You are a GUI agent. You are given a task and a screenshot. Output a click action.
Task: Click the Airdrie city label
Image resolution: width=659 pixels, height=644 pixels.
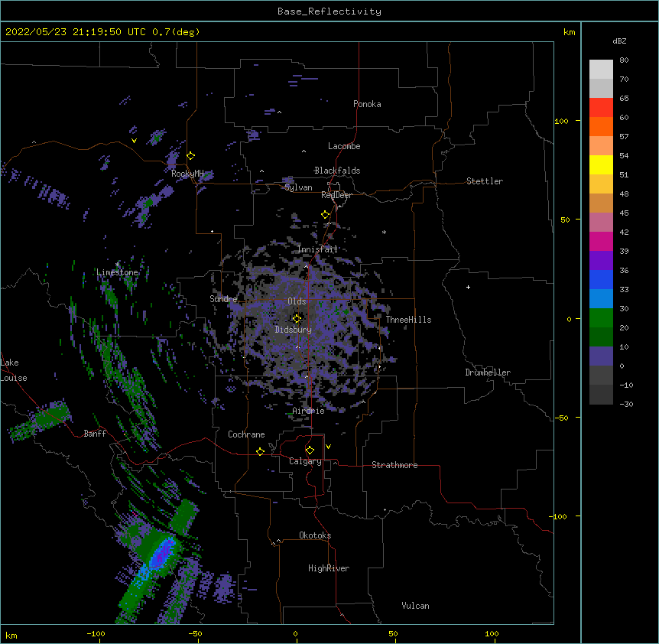tap(309, 411)
